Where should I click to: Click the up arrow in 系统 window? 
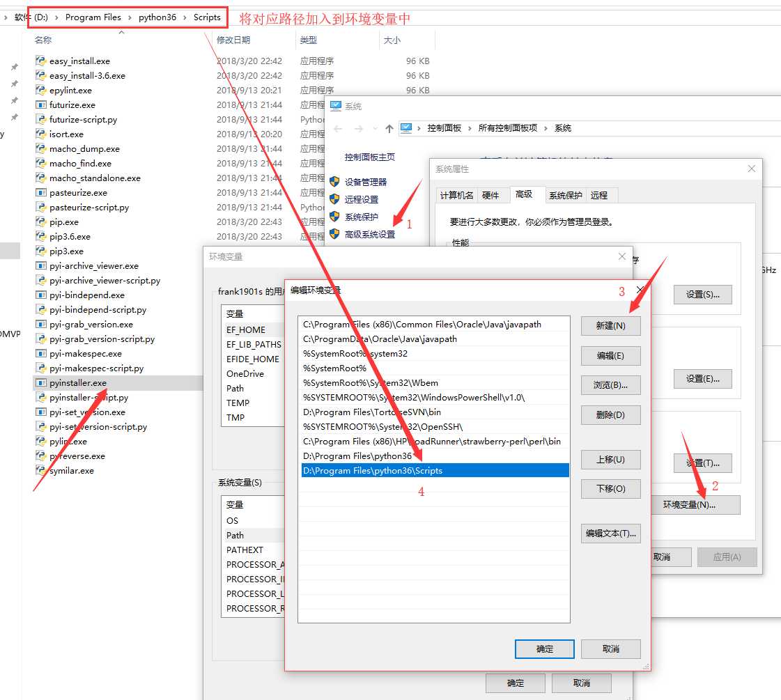pos(389,128)
